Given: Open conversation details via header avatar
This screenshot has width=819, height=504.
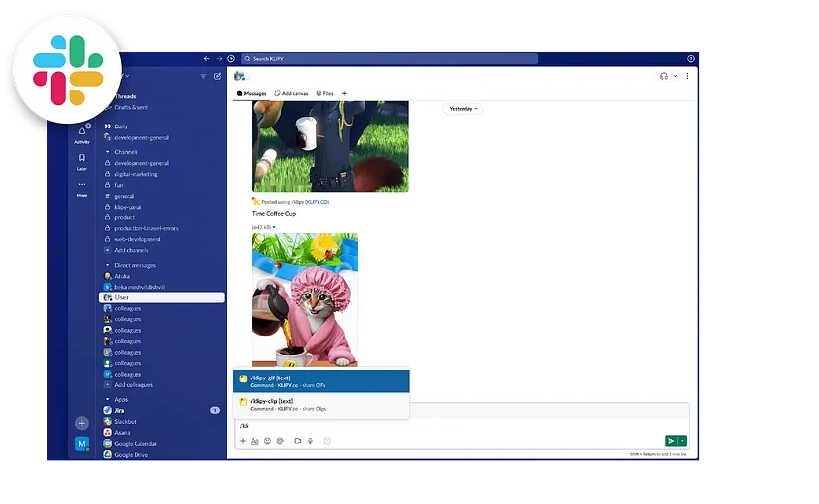Looking at the screenshot, I should coord(239,76).
